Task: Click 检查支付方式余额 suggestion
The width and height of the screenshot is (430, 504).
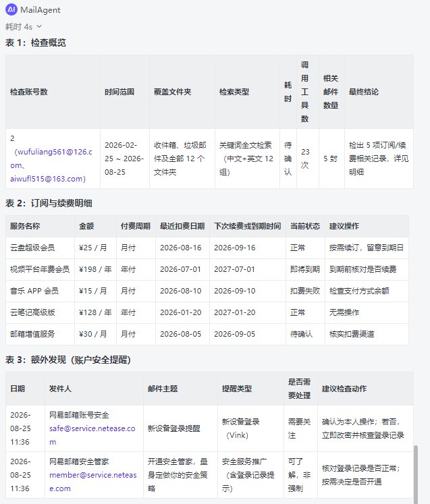Action: click(359, 291)
